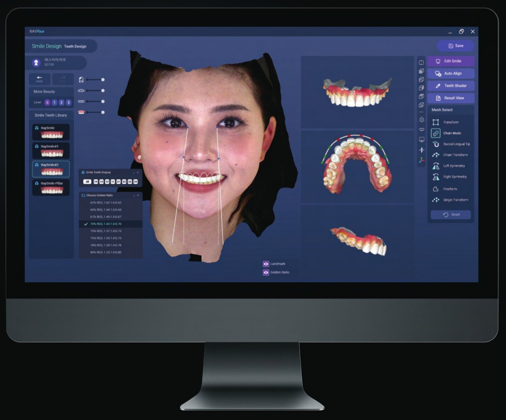Minimize the Smile Teeth Display panel
The image size is (506, 420).
click(133, 172)
